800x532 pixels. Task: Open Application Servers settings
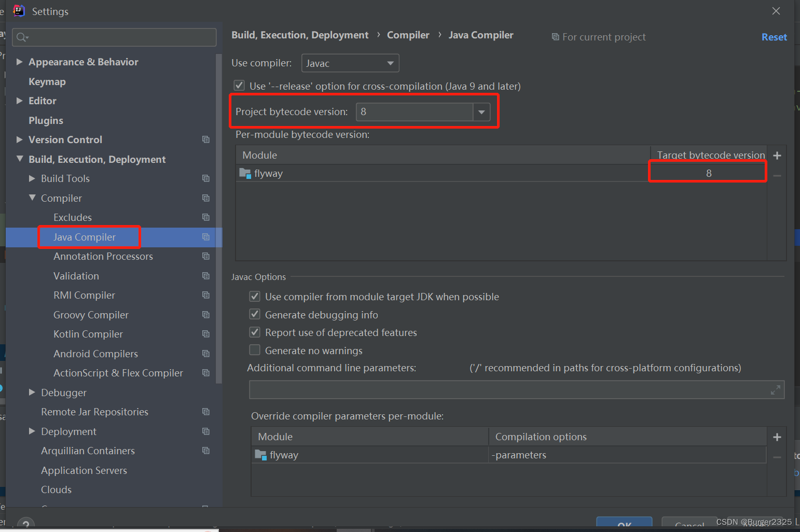click(x=84, y=470)
